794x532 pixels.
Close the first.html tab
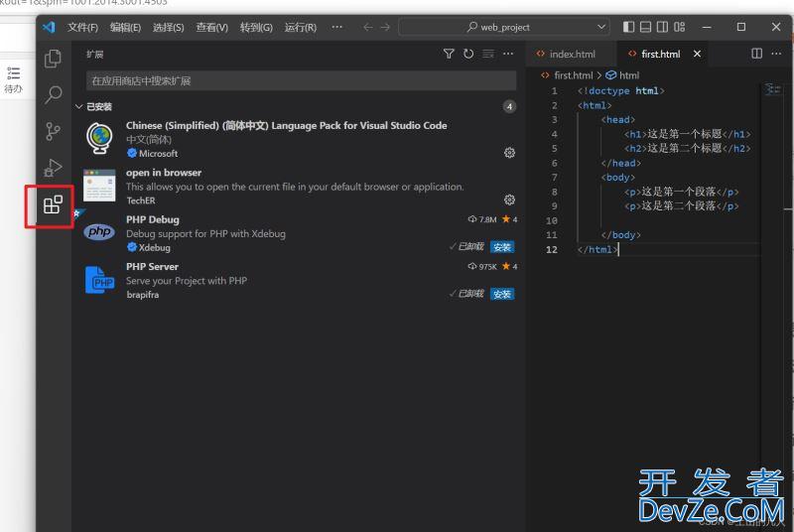[x=698, y=54]
